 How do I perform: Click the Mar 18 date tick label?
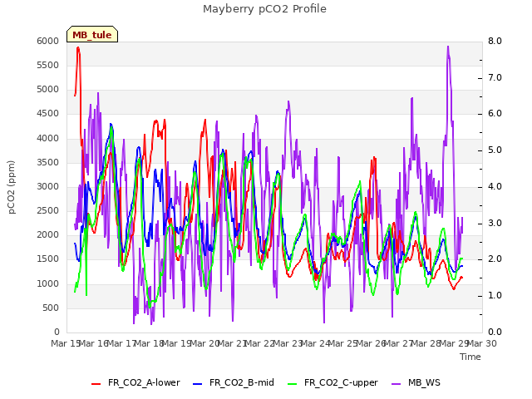click(150, 343)
